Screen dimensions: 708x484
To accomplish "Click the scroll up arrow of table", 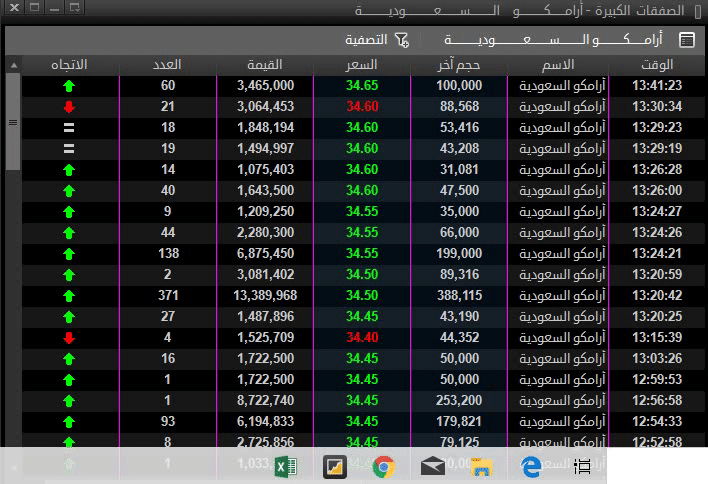I will [x=13, y=66].
